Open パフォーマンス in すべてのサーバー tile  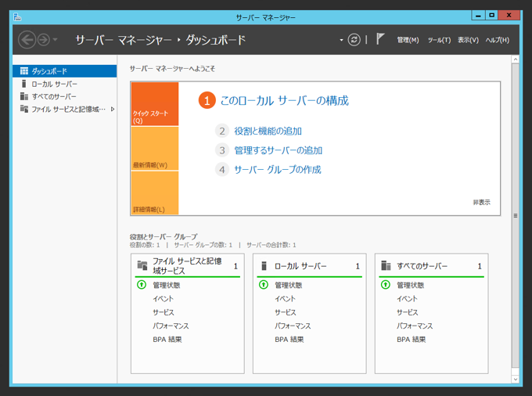(415, 326)
